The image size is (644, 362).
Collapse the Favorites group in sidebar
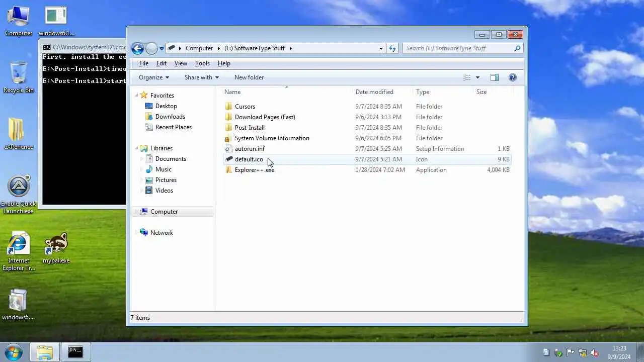click(136, 95)
